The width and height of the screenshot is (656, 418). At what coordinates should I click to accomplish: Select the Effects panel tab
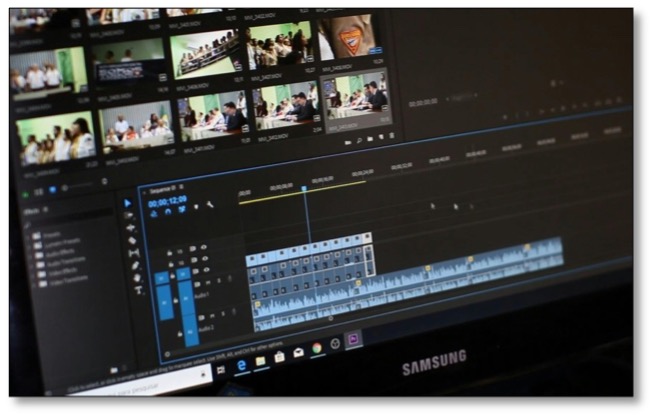29,211
